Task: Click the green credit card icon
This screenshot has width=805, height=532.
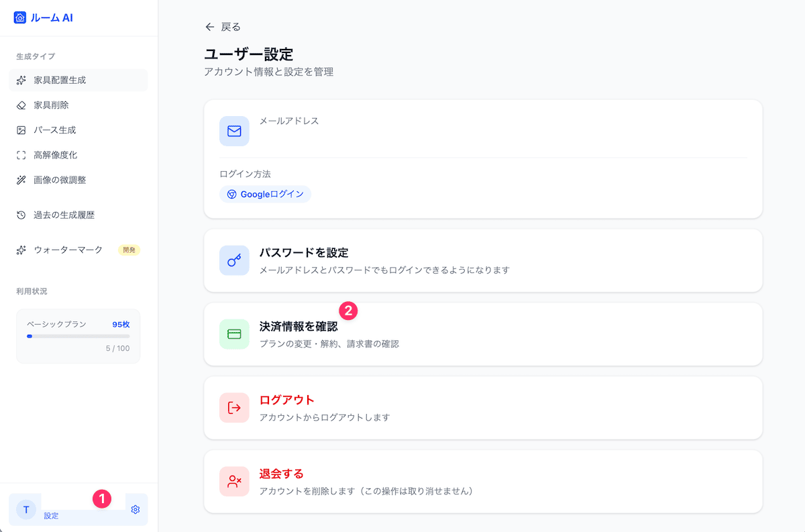Action: coord(234,334)
